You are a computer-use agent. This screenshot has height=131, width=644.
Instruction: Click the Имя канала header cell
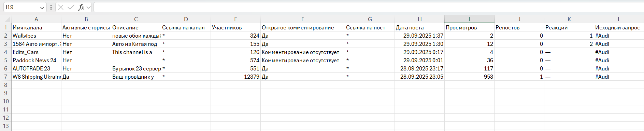coord(36,27)
